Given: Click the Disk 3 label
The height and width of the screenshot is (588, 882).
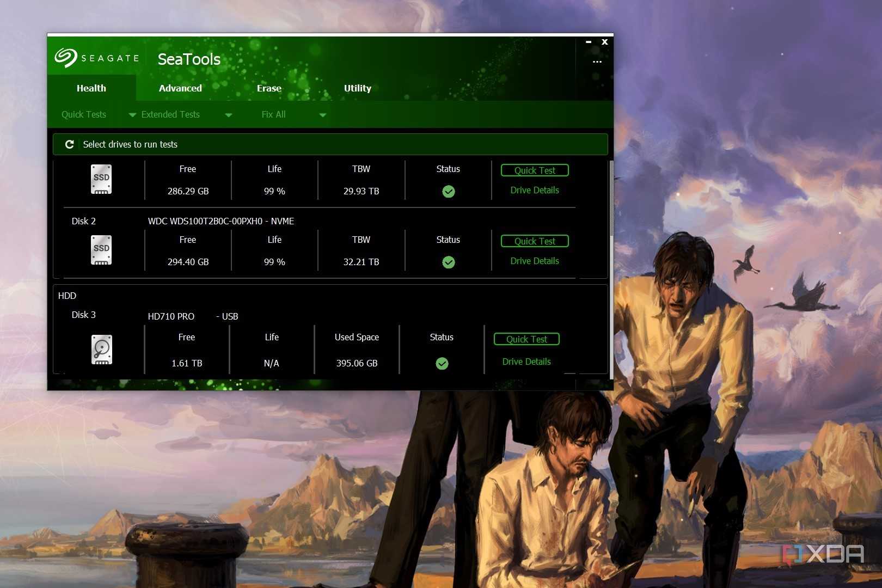Looking at the screenshot, I should [84, 315].
